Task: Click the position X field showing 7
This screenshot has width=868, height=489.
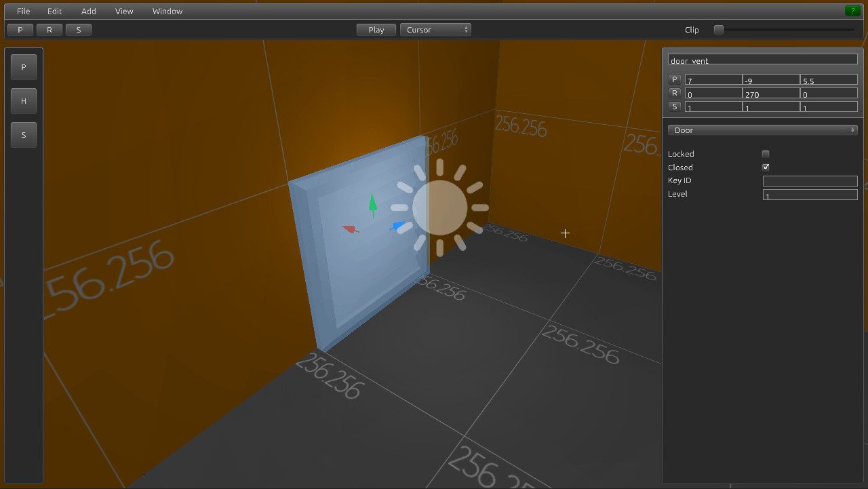Action: coord(713,80)
